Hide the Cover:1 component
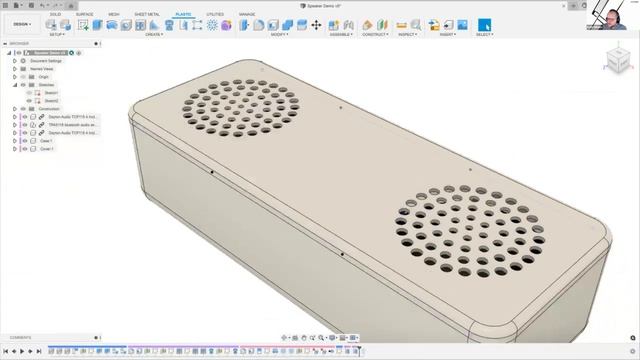 click(25, 149)
